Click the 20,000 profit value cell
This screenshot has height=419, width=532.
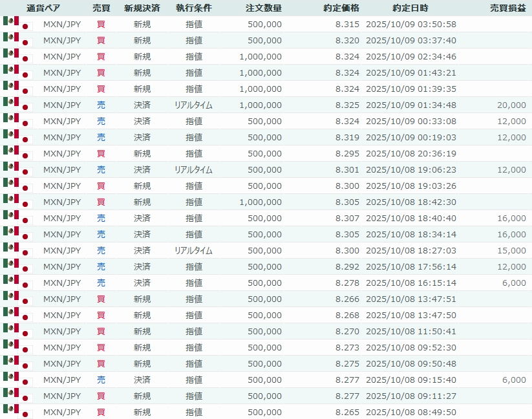tap(511, 105)
